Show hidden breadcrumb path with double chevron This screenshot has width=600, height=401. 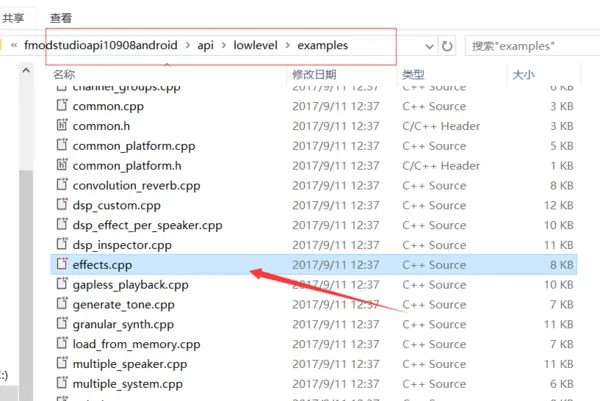click(x=14, y=46)
